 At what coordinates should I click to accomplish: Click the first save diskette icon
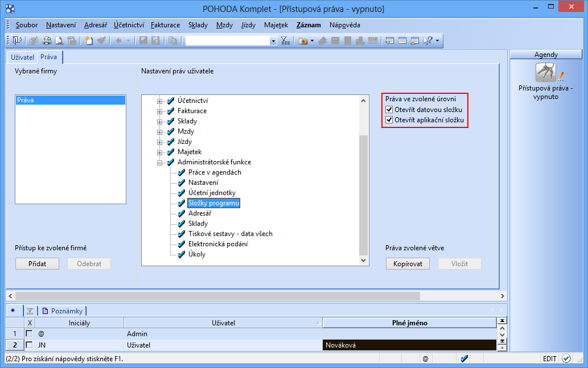click(x=143, y=40)
